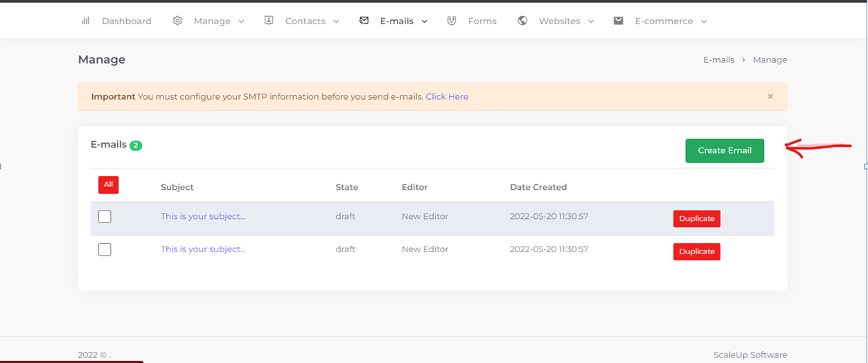Dismiss the SMTP warning banner
Screen dimensions: 868x363
[x=770, y=96]
